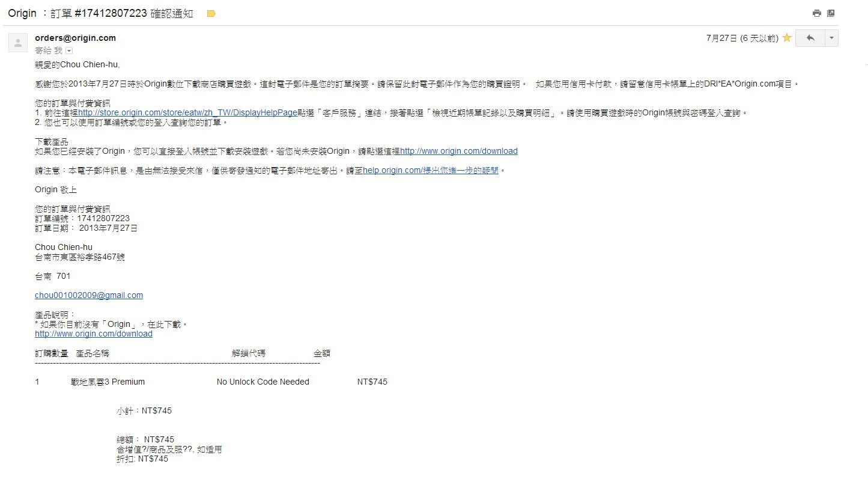Click the sender name orders@origin.com
Image resolution: width=868 pixels, height=479 pixels.
pos(75,38)
